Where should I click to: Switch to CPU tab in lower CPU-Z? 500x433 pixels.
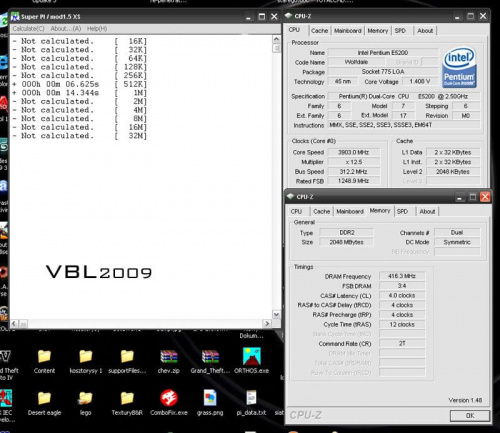(296, 211)
